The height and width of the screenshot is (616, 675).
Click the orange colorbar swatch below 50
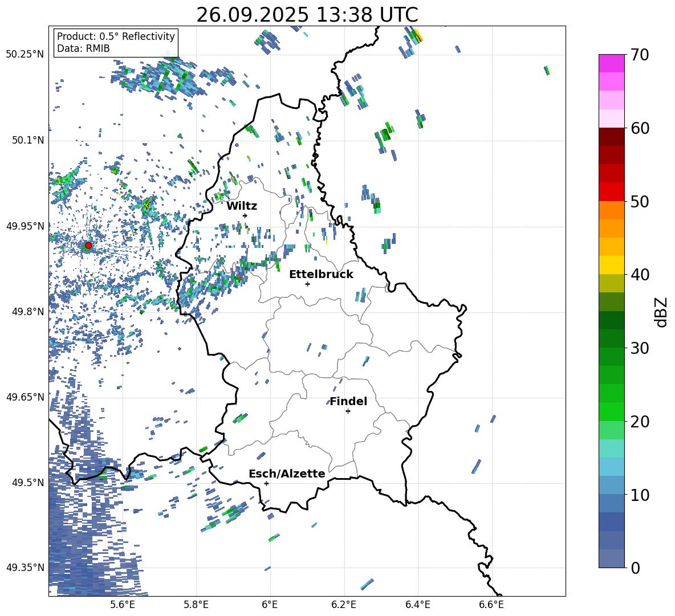[x=611, y=210]
